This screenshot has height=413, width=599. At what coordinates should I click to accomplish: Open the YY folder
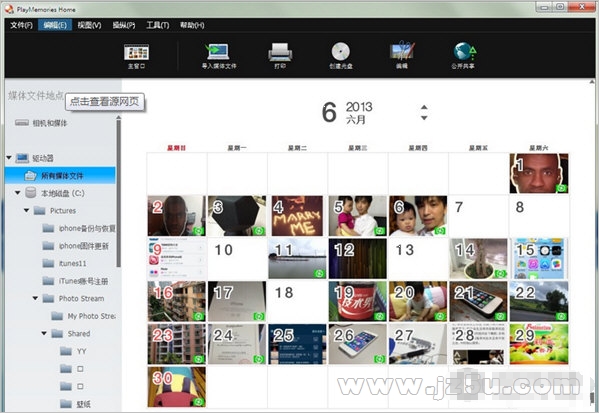73,351
